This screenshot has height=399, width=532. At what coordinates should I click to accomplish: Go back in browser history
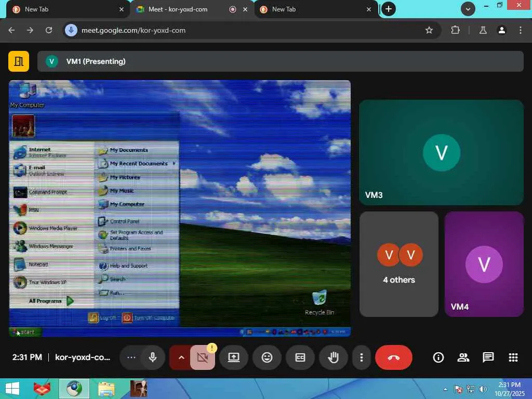tap(11, 30)
